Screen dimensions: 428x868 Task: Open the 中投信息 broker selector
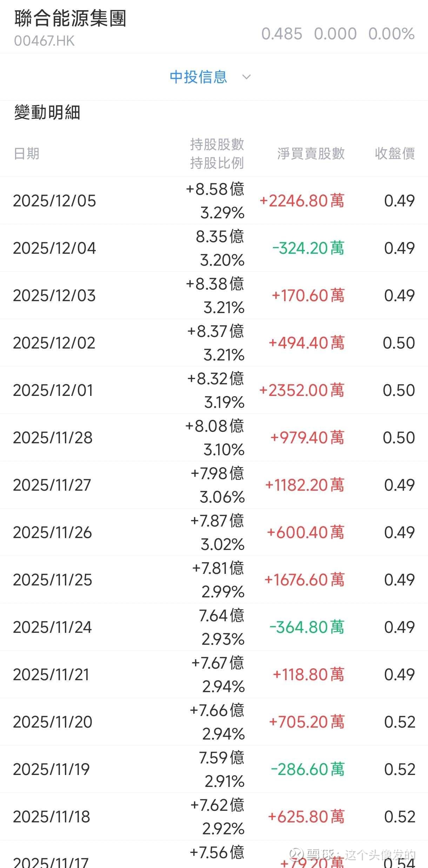tap(199, 77)
